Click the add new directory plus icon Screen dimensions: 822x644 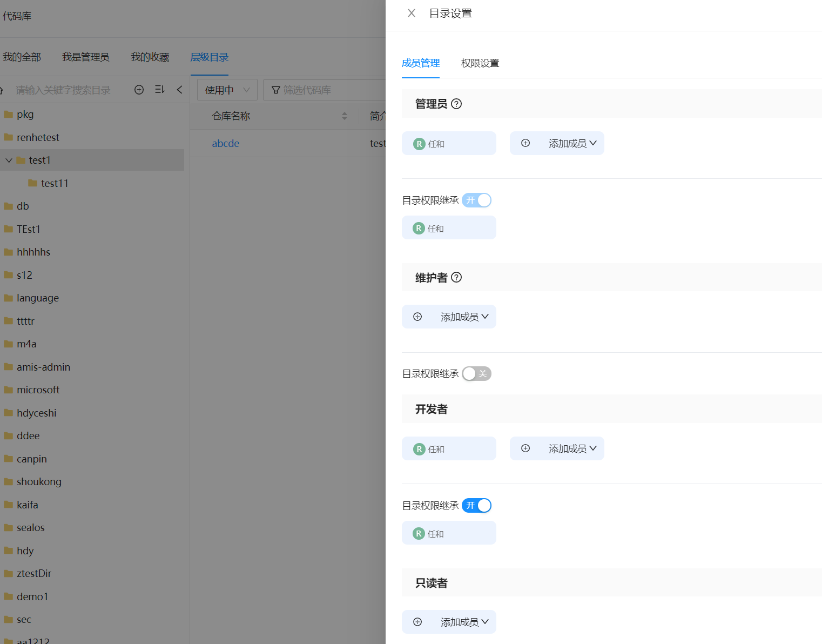coord(139,90)
